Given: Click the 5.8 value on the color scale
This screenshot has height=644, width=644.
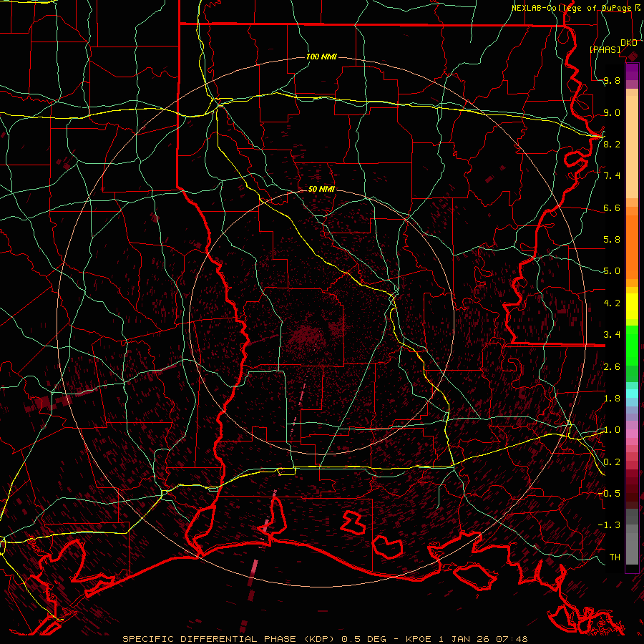Looking at the screenshot, I should [612, 240].
